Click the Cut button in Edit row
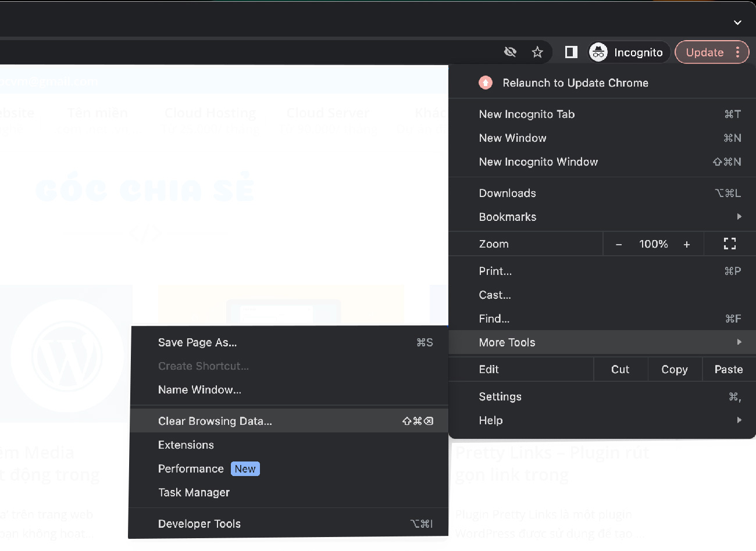 point(621,369)
